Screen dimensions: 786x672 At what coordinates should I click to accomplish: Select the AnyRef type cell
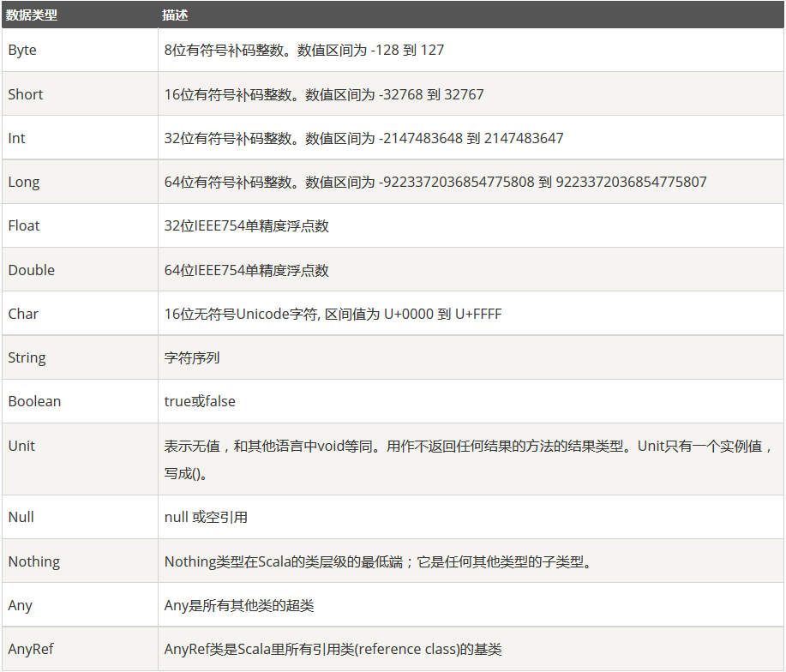[x=81, y=649]
